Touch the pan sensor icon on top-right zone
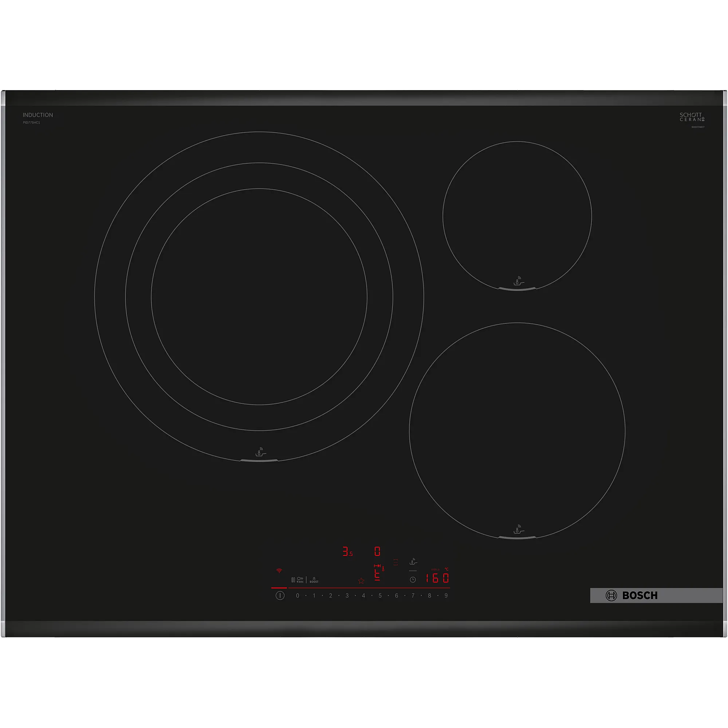This screenshot has width=728, height=728. click(518, 281)
